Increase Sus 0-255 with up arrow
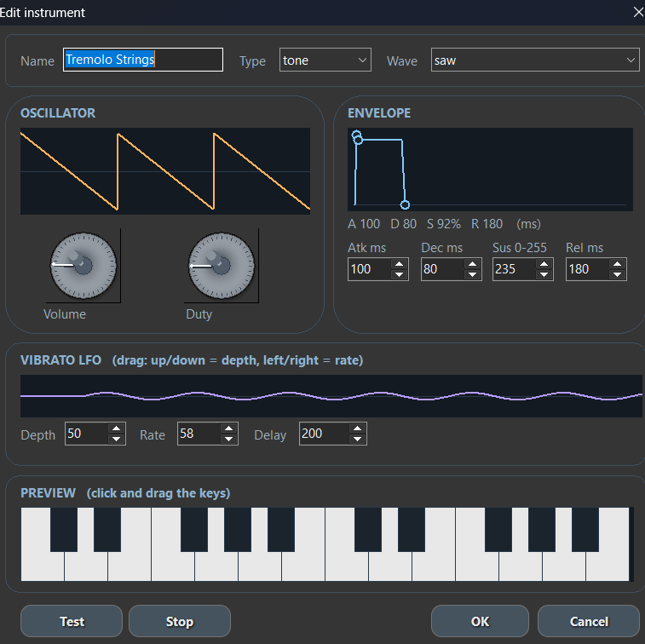Image resolution: width=645 pixels, height=644 pixels. [544, 264]
